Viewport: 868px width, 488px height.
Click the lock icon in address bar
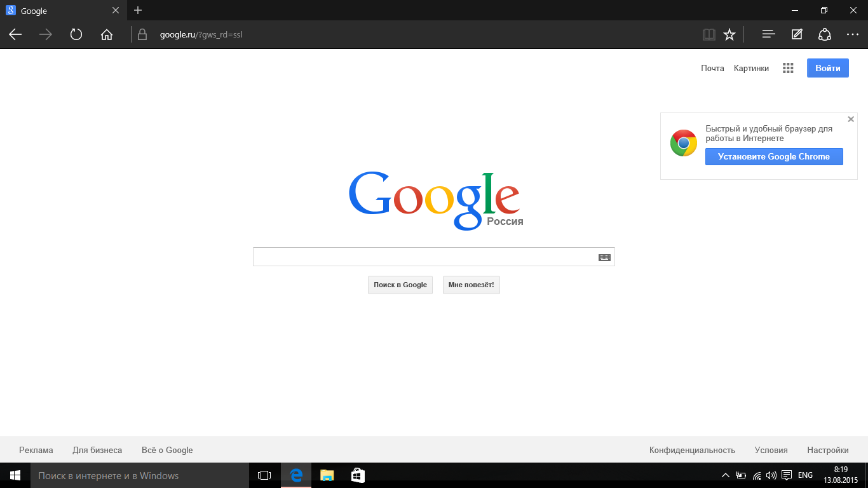[x=142, y=35]
